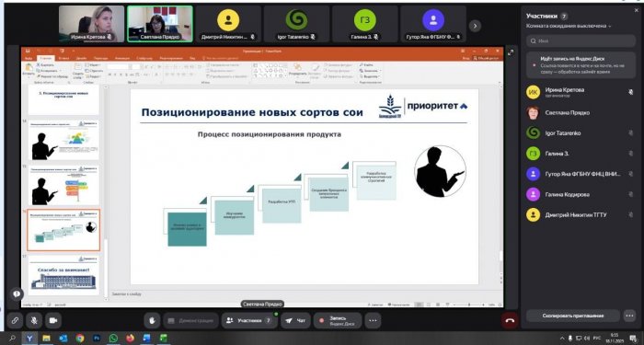Viewport: 644px width, 345px height.
Task: Click Общий доступ in PowerPoint title area
Action: tap(488, 58)
